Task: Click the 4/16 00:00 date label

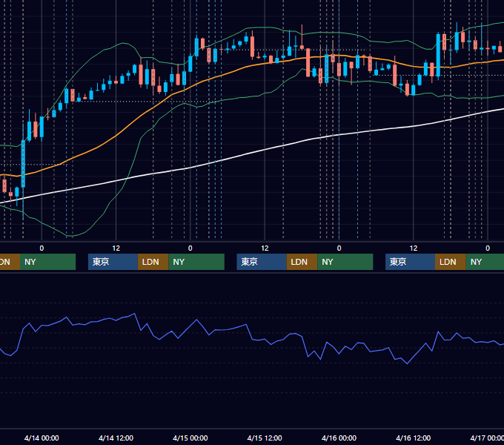Action: (x=339, y=438)
